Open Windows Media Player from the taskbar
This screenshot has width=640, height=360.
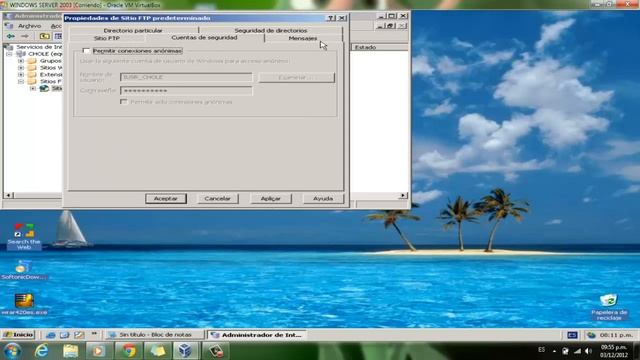tap(98, 351)
